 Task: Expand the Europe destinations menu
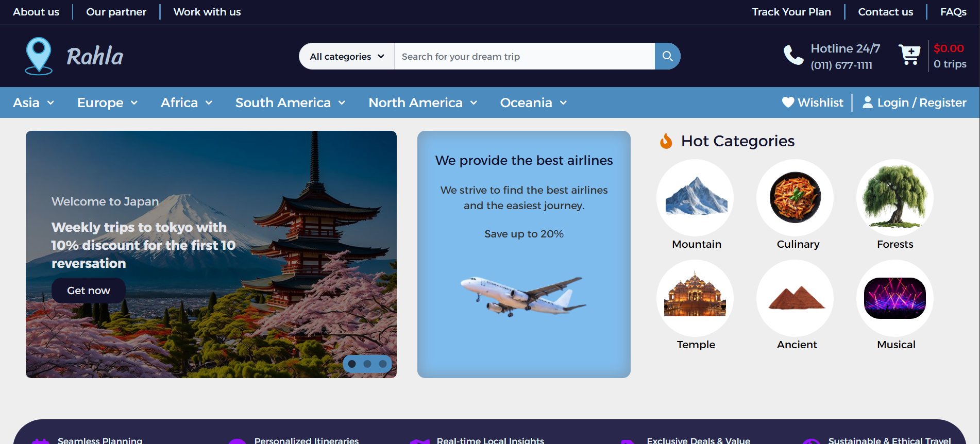(108, 103)
